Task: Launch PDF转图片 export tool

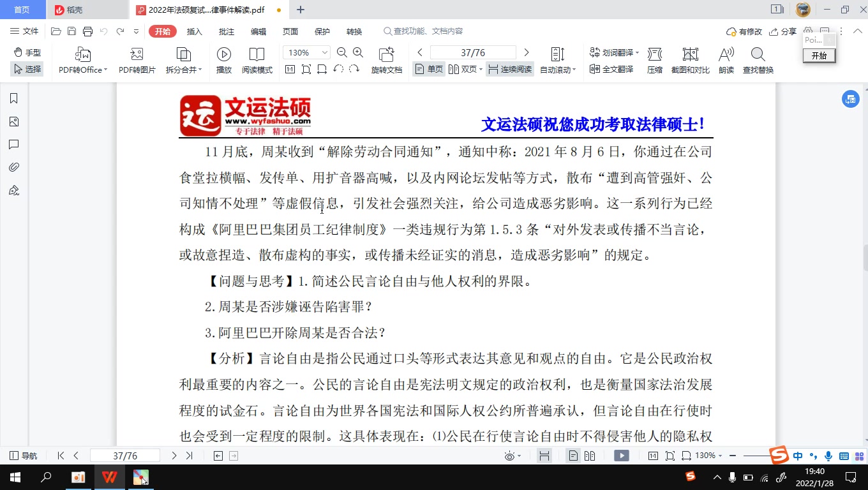Action: click(x=136, y=61)
